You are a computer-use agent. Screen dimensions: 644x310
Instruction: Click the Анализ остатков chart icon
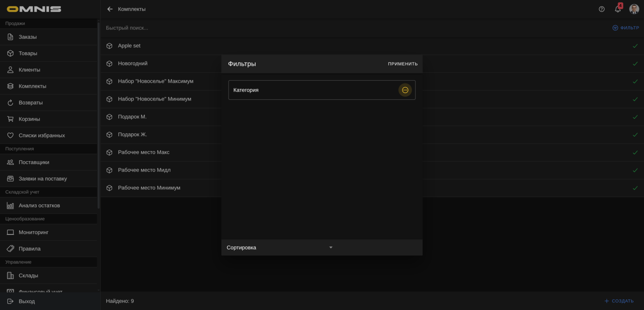click(10, 205)
